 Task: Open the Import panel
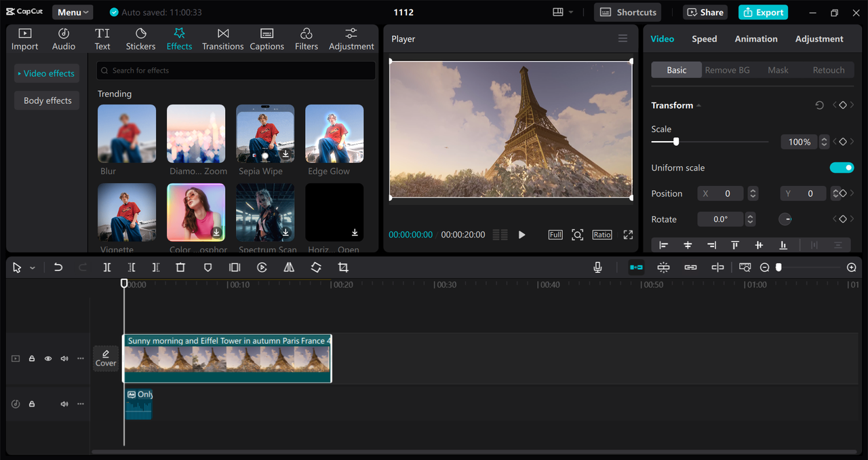pos(24,39)
